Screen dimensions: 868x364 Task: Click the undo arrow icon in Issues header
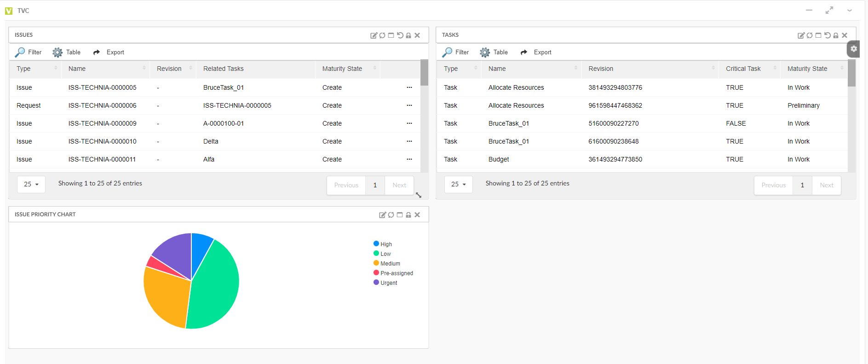400,35
